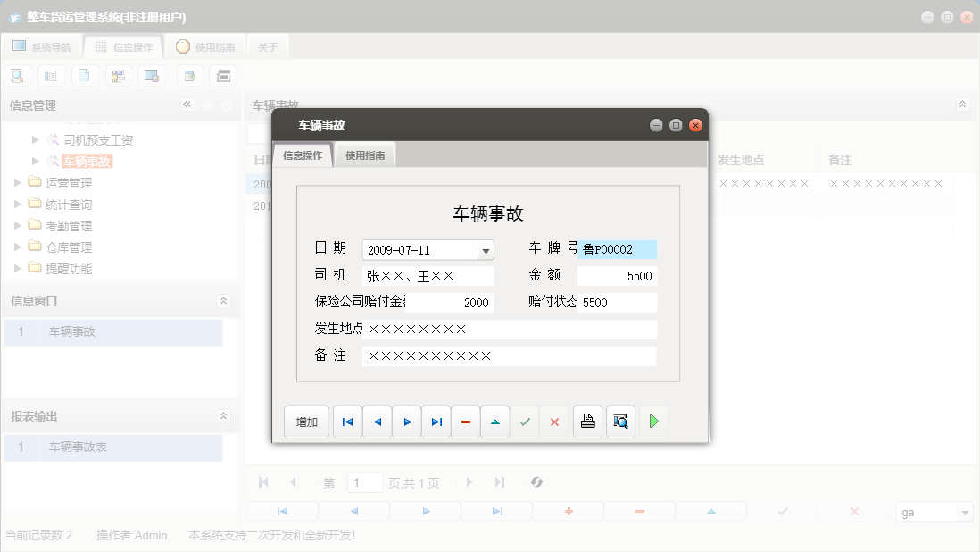The height and width of the screenshot is (552, 980).
Task: Open the 系统导航 ribbon tab
Action: 42,46
